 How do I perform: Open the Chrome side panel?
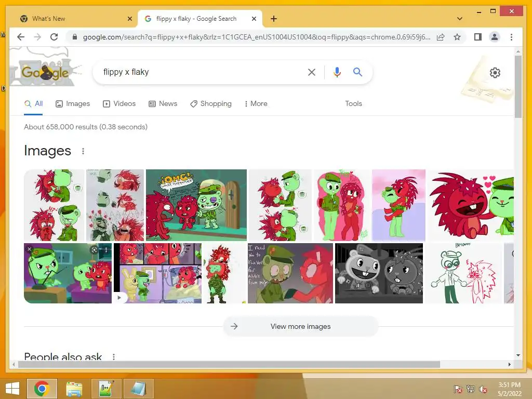click(478, 37)
